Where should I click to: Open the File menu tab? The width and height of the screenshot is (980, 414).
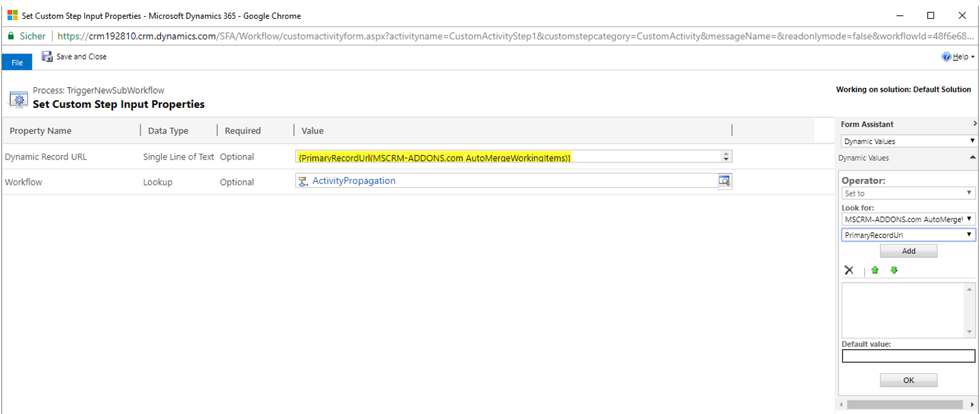(x=17, y=62)
